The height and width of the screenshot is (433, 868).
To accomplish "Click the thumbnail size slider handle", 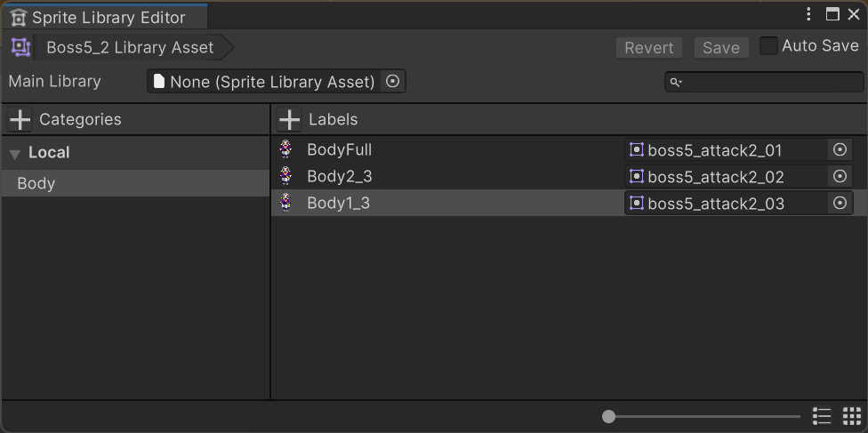I will [608, 416].
